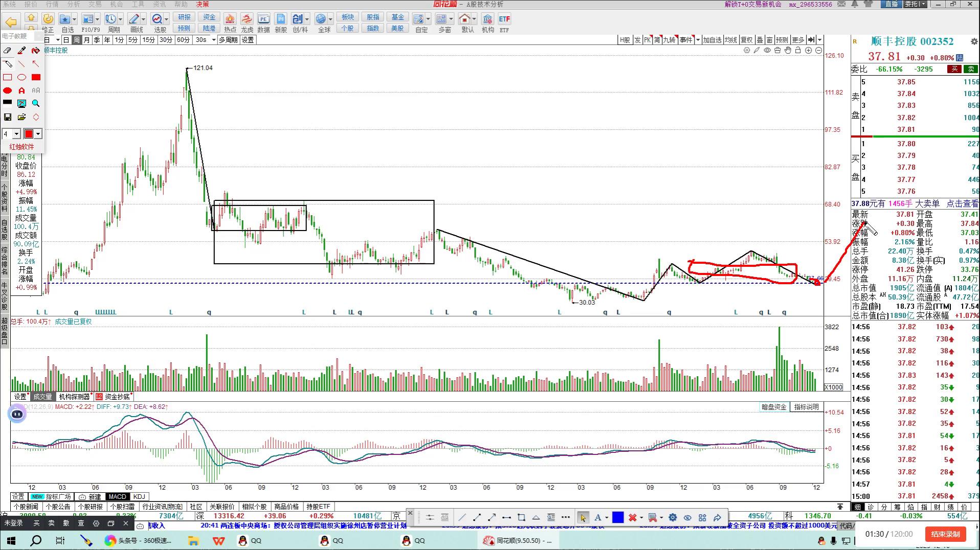The image size is (980, 550).
Task: Save annotations with the floppy disk icon
Action: (x=7, y=117)
